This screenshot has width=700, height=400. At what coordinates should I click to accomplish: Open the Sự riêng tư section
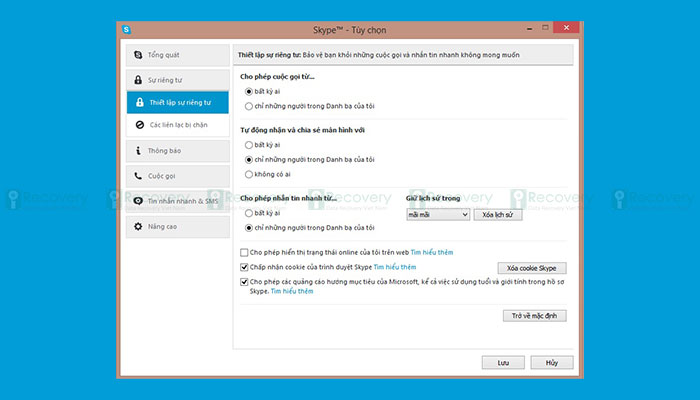178,80
